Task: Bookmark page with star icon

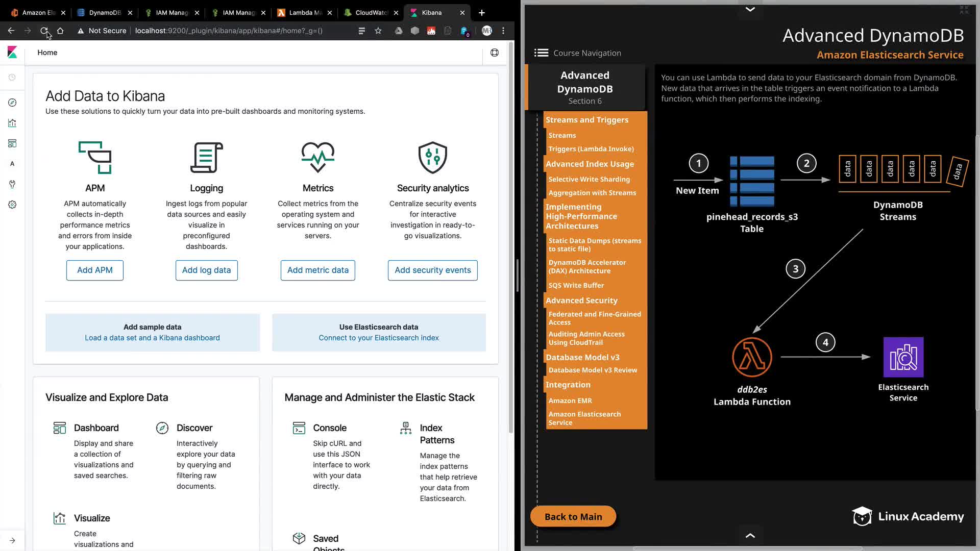Action: (x=378, y=31)
